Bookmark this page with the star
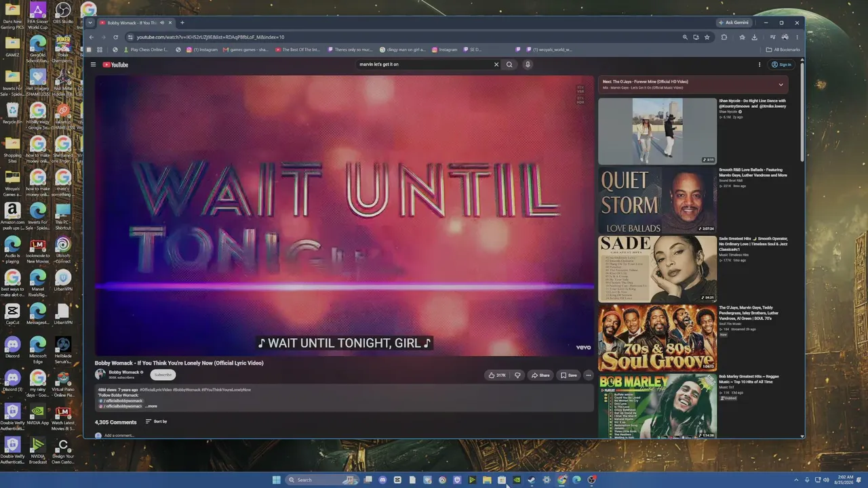 click(x=707, y=37)
